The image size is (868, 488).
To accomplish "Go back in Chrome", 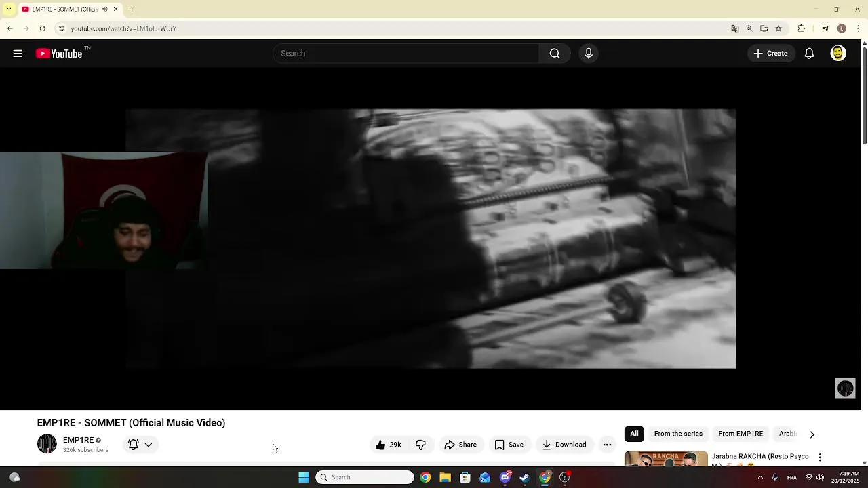I will tap(9, 28).
